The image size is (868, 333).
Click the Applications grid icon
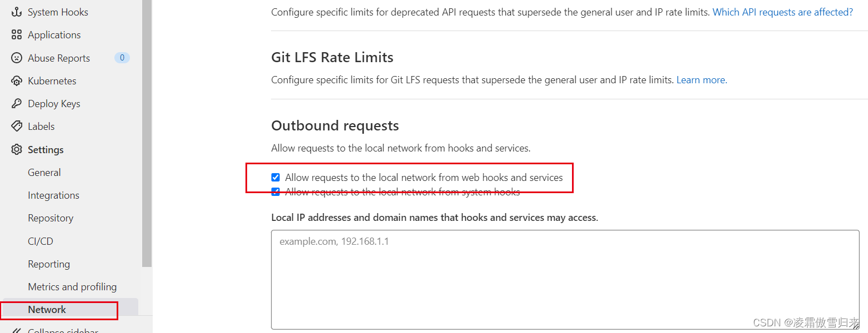coord(17,35)
